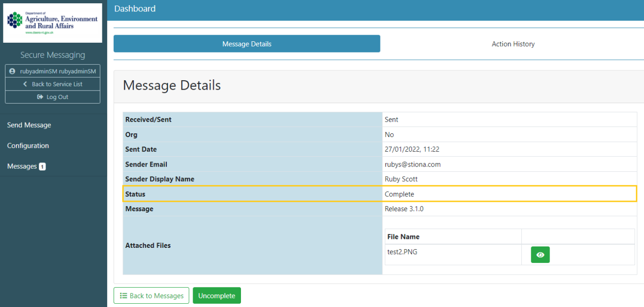
Task: Select the status value Complete
Action: point(399,194)
